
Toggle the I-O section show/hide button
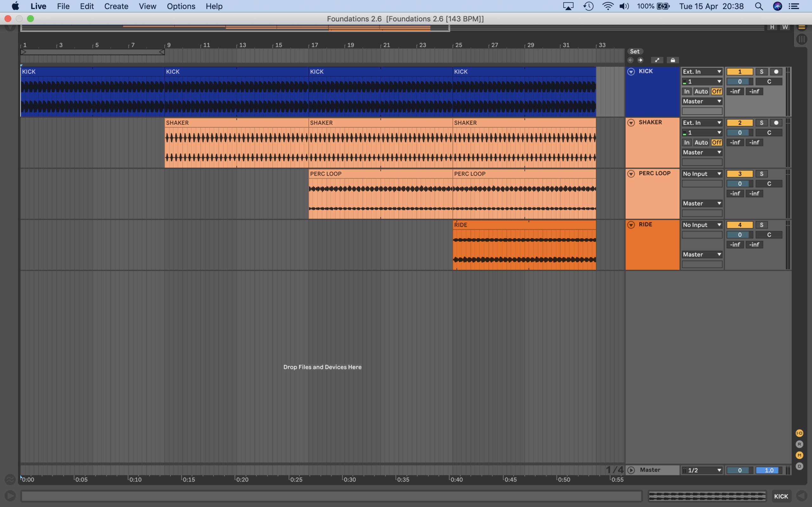(799, 433)
